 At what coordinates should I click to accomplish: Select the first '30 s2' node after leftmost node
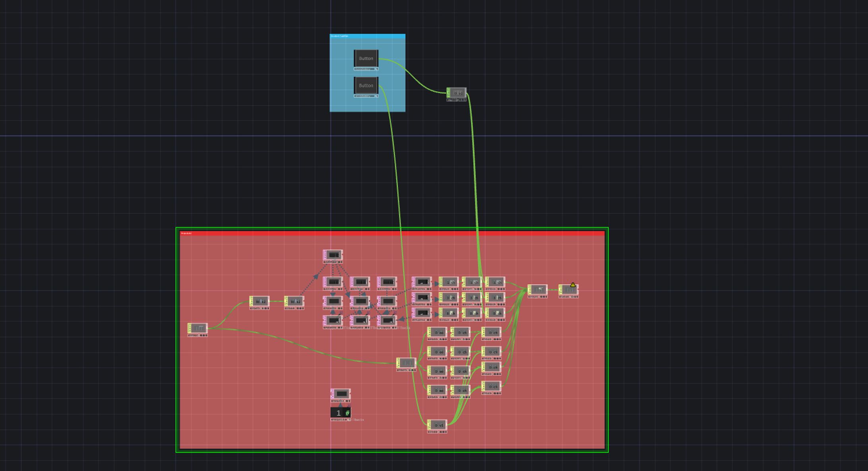[260, 301]
